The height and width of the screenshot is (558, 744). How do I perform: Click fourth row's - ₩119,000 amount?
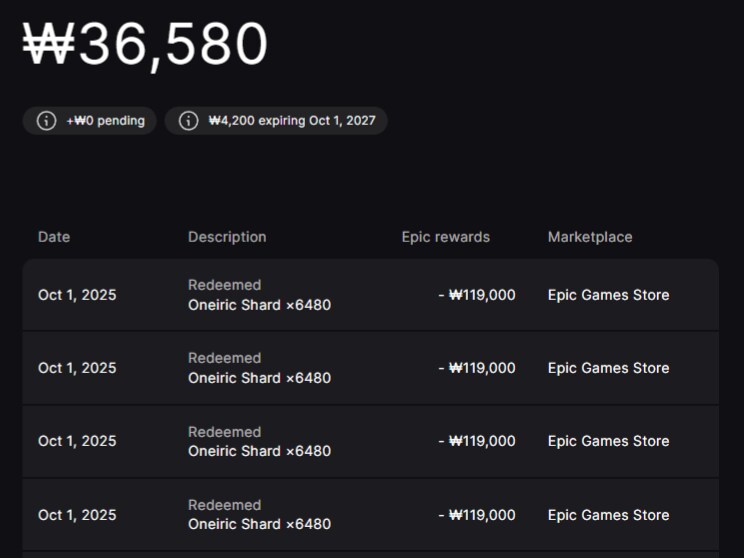pos(477,515)
